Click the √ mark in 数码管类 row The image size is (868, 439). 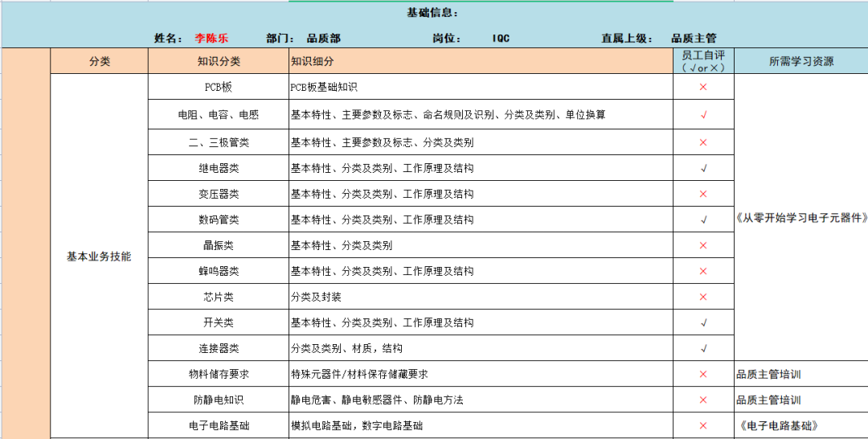click(703, 219)
